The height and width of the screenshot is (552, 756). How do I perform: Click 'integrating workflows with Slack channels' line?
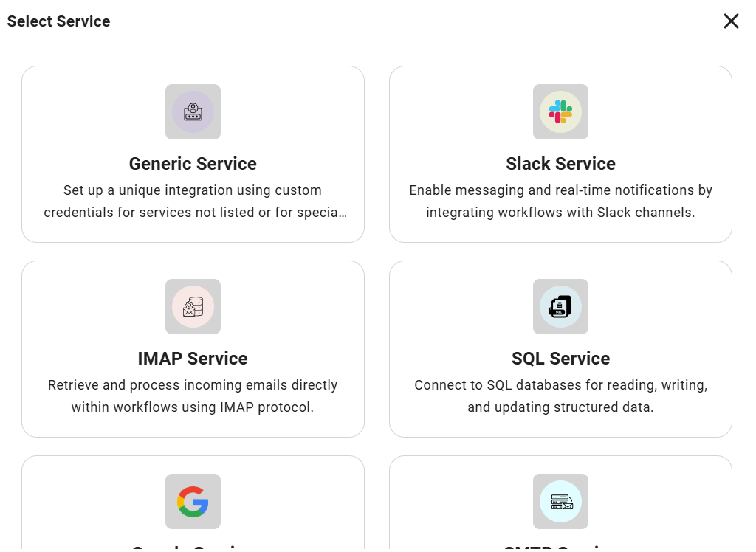tap(560, 213)
